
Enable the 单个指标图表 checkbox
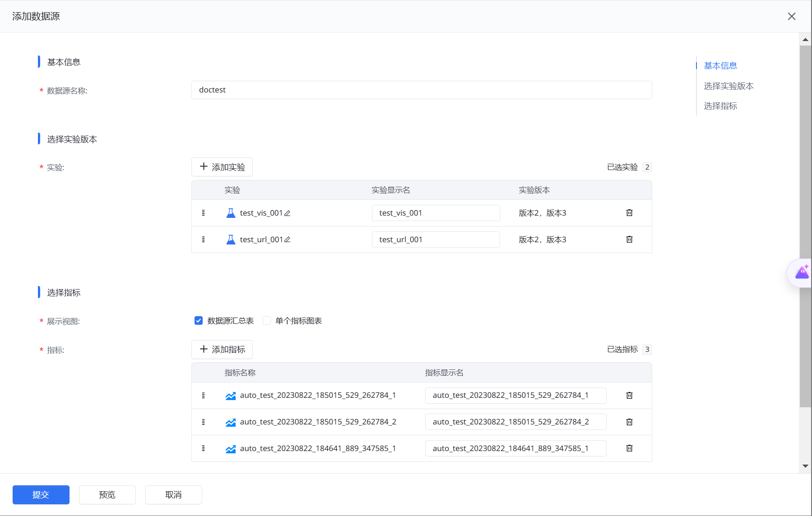point(267,321)
